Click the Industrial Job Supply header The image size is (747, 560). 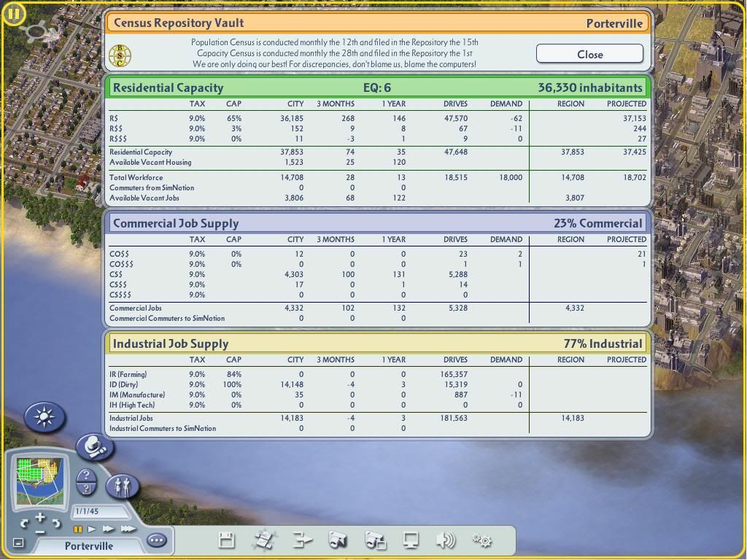click(171, 344)
